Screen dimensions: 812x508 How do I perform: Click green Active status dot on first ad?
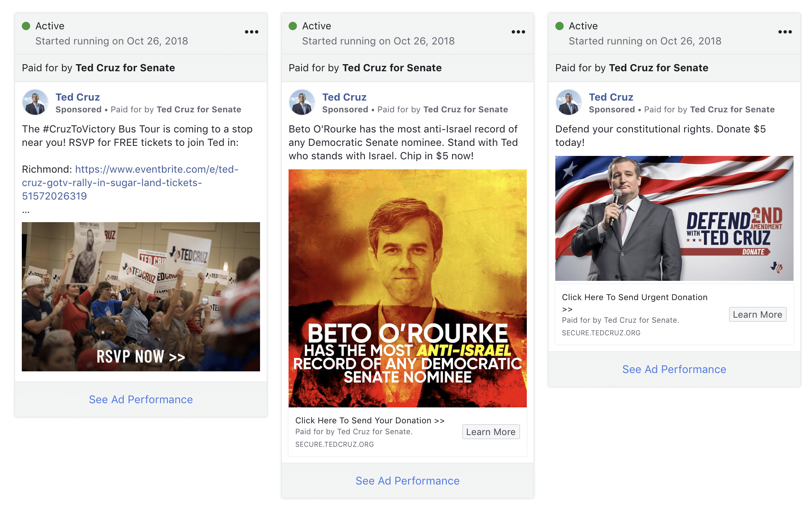tap(26, 26)
